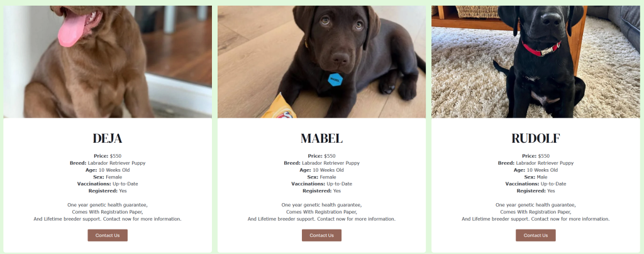Click Mabel's Breed: Labrador Retriever Puppy line
This screenshot has height=254, width=644.
321,163
